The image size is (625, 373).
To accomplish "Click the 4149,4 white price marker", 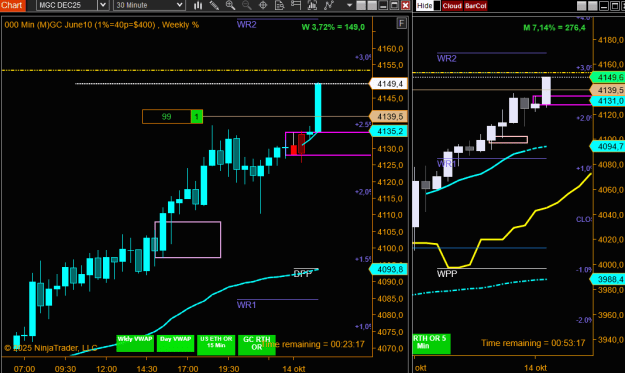I will point(388,84).
